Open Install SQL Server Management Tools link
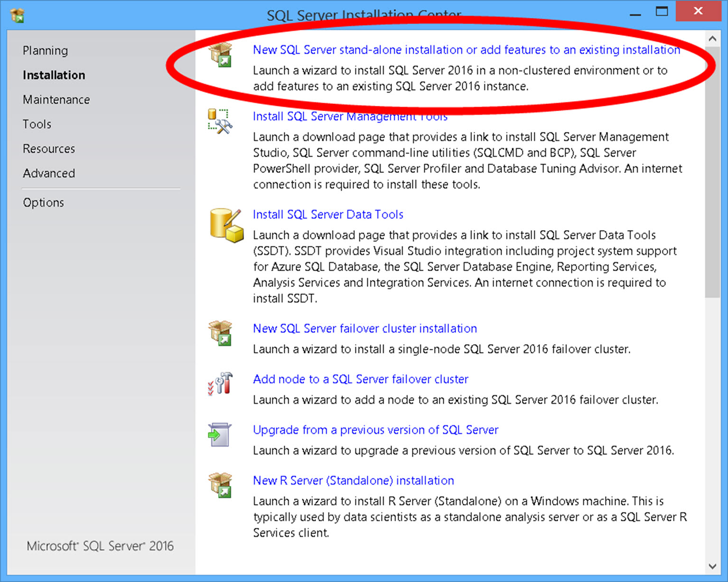Image resolution: width=728 pixels, height=582 pixels. coord(350,116)
